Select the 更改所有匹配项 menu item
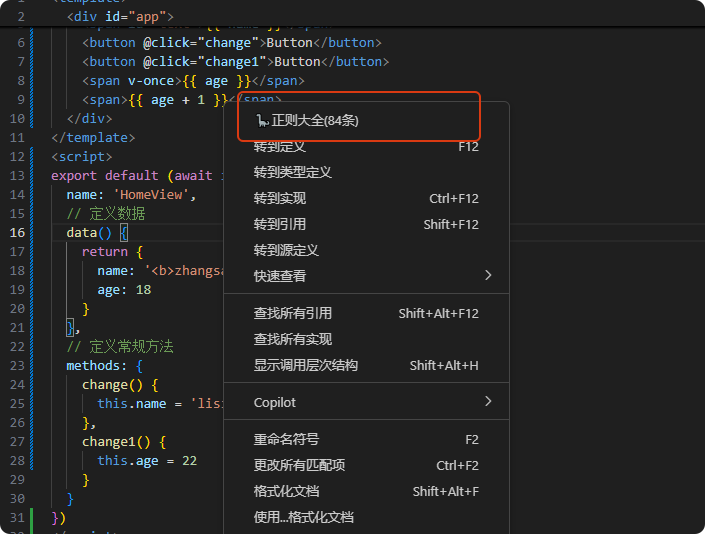The height and width of the screenshot is (534, 705). pyautogui.click(x=299, y=465)
